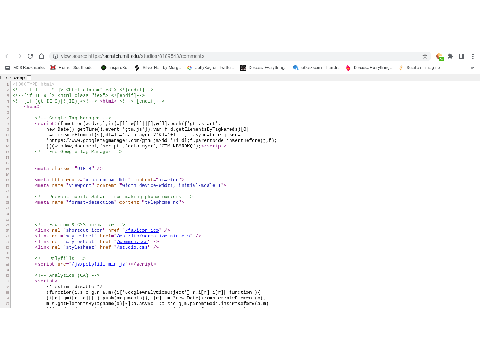Open the first bookmark with gray icon
The height and width of the screenshot is (360, 480).
pyautogui.click(x=25, y=68)
